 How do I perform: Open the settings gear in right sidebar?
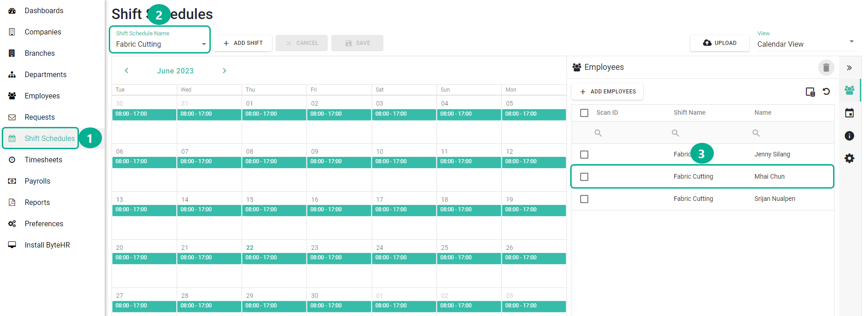849,158
